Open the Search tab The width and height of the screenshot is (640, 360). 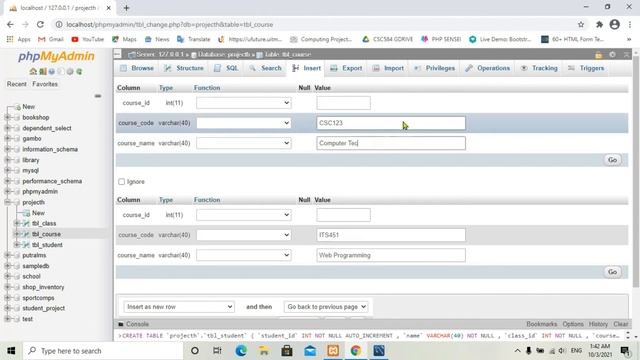tap(265, 68)
